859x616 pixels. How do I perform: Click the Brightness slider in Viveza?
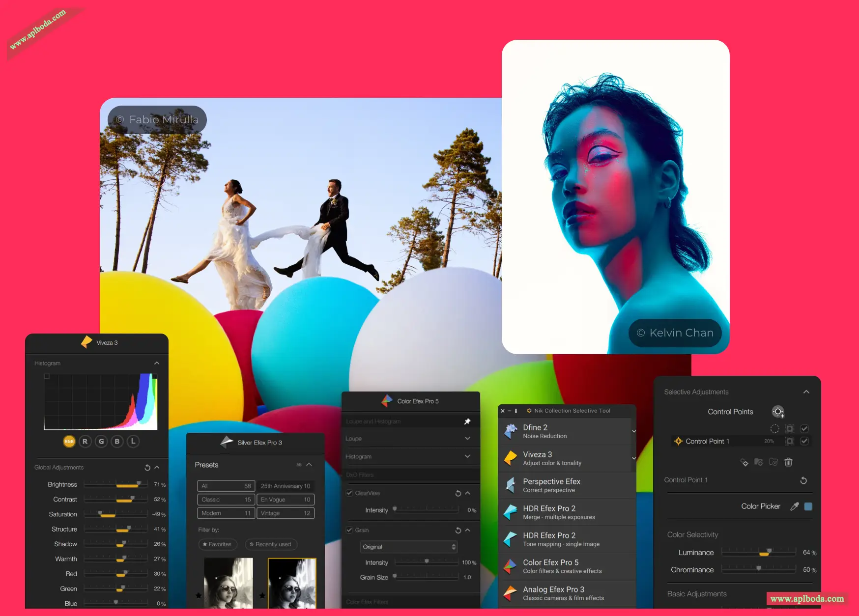coord(116,485)
